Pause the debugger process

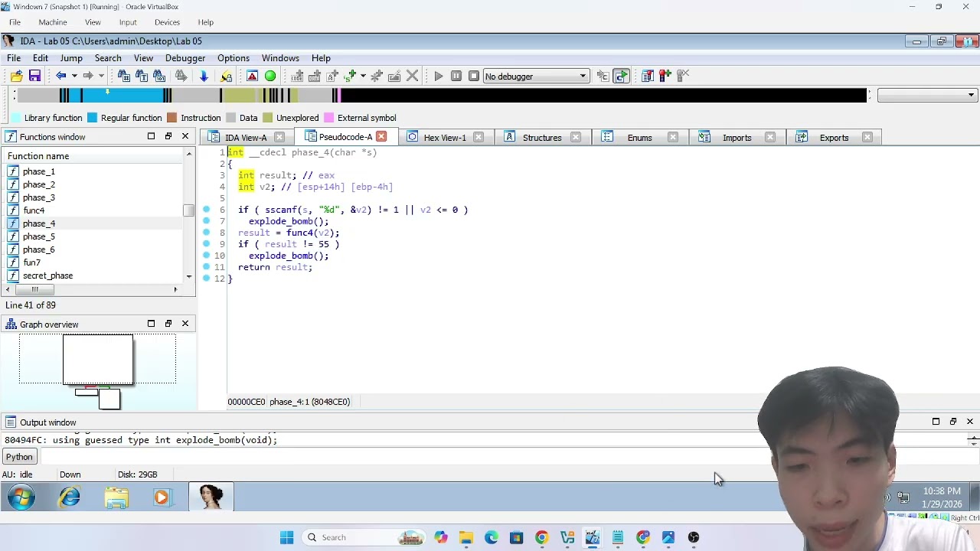456,76
